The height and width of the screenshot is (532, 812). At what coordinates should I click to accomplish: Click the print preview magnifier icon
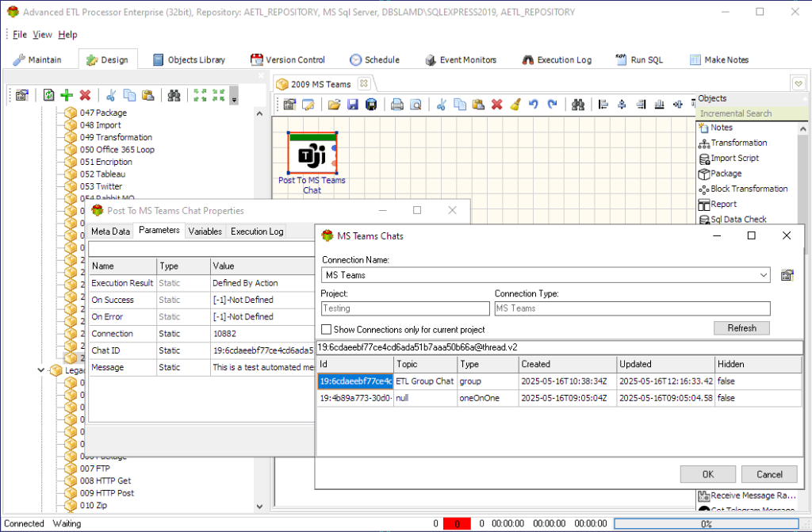(416, 105)
